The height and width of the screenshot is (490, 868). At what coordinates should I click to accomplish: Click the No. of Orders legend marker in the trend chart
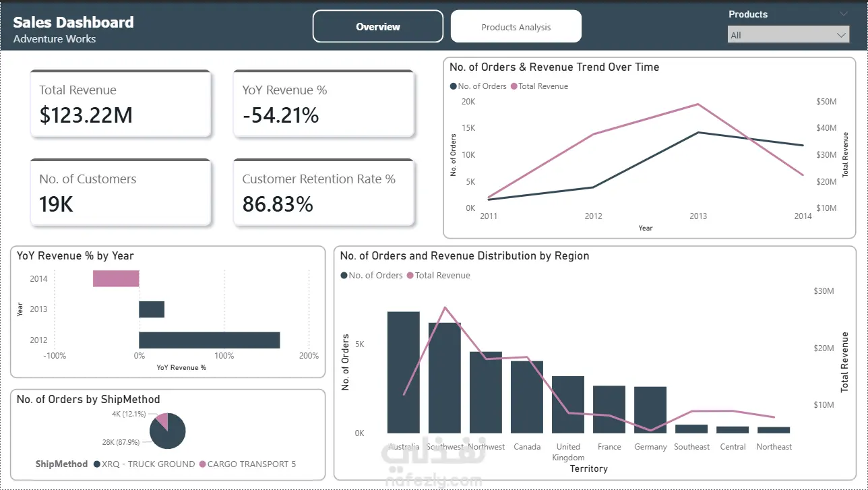coord(453,86)
